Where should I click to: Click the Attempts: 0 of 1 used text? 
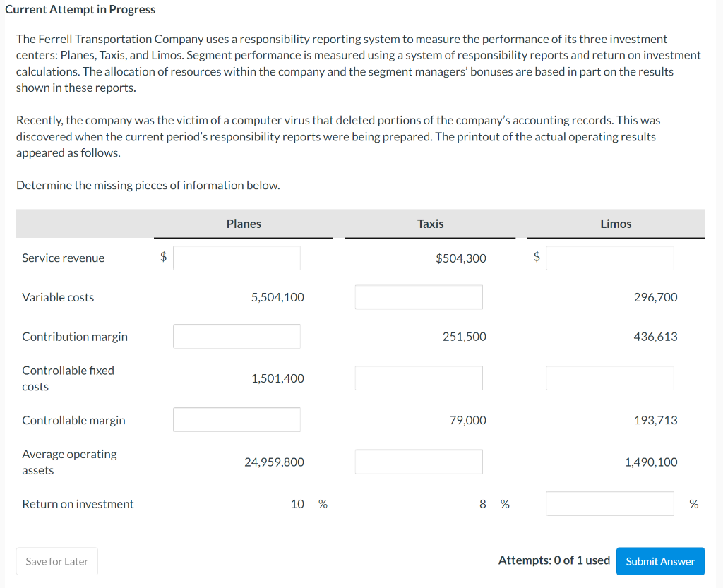pos(554,560)
